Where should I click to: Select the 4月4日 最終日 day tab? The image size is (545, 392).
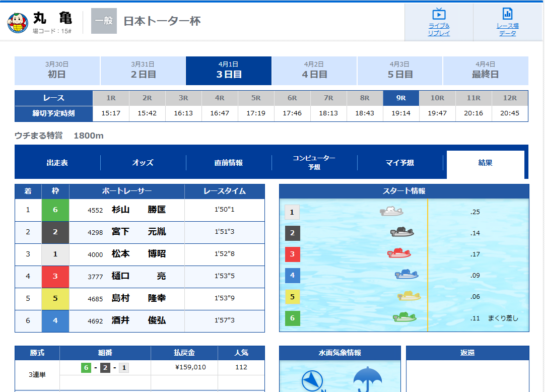point(486,71)
